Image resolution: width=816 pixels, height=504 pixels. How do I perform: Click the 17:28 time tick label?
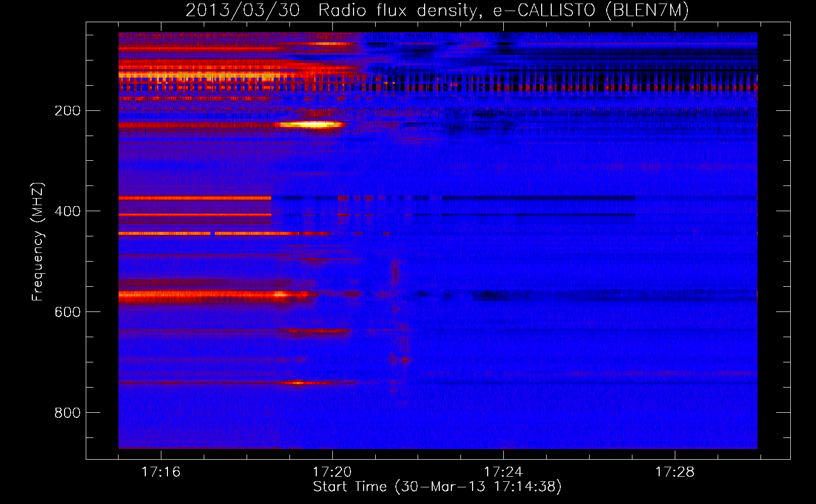click(x=675, y=472)
